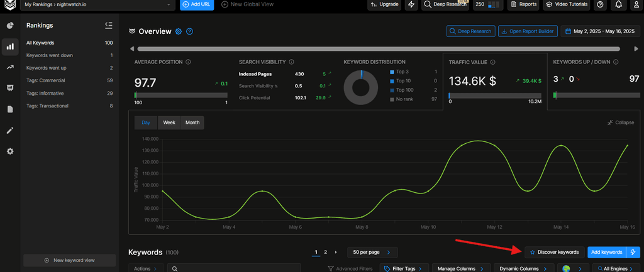Open the trending arrow sidebar icon
Viewport: 644px width, 272px height.
point(10,67)
